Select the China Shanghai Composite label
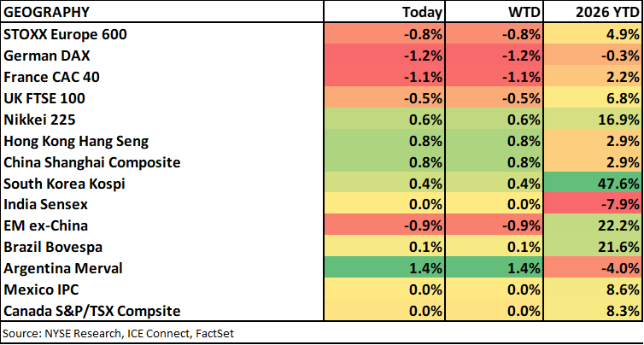 91,162
